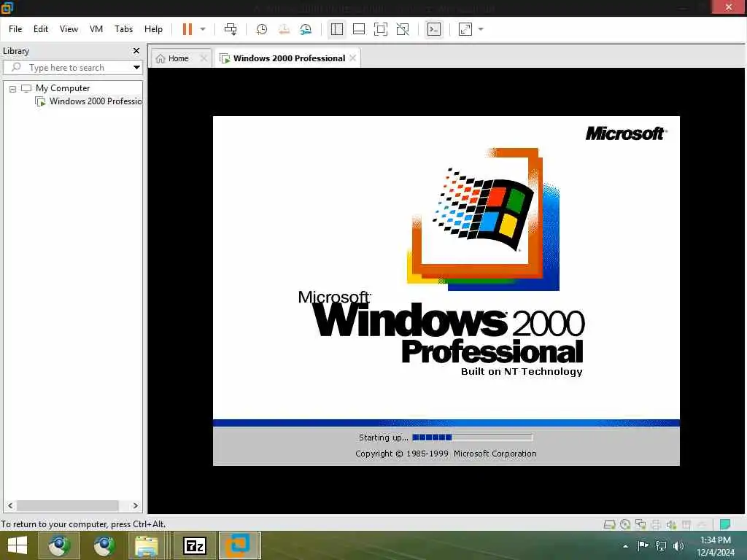Open the library search filter dropdown
The width and height of the screenshot is (747, 560).
click(x=136, y=67)
